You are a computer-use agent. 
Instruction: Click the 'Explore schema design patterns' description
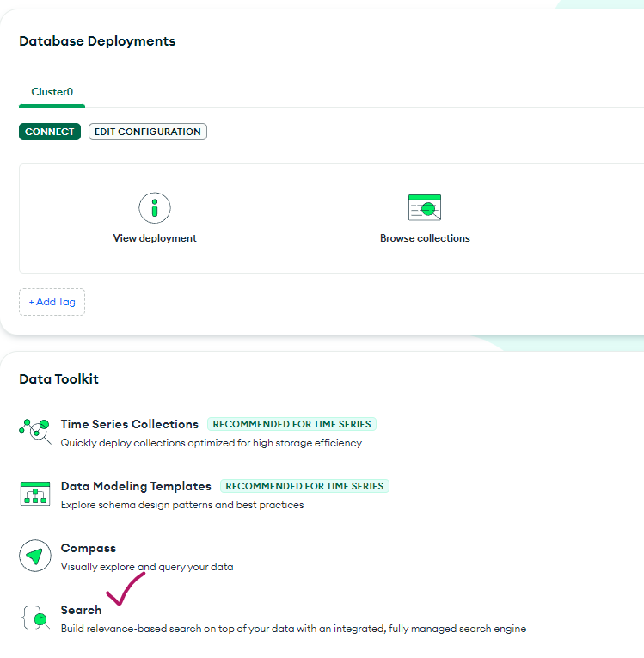(182, 504)
